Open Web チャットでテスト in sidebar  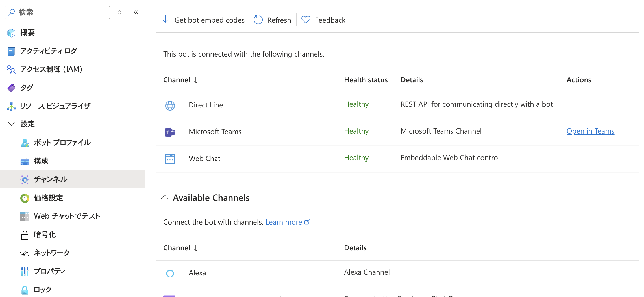point(67,216)
